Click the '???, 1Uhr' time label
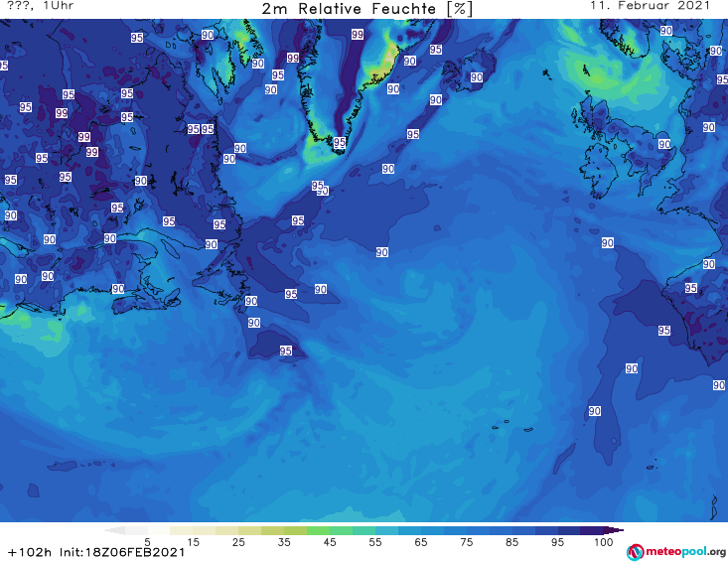 tap(41, 6)
